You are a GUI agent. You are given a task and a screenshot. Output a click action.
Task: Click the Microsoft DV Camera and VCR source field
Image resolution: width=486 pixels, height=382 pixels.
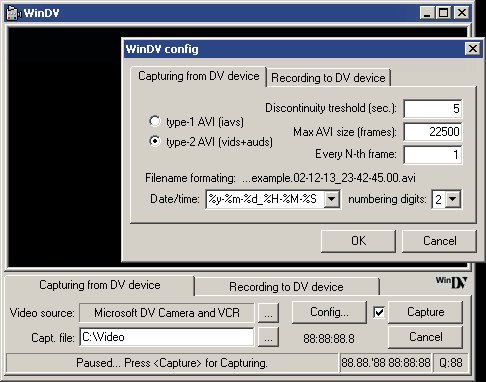pos(167,313)
